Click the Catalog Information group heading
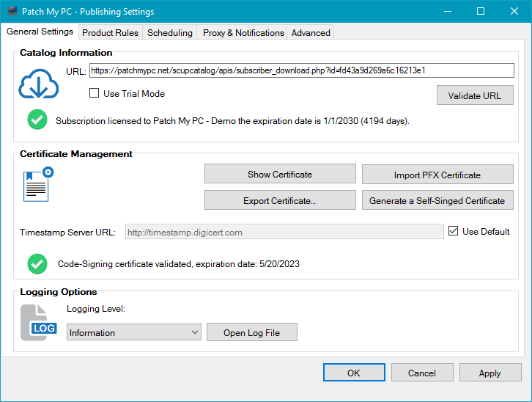Viewport: 532px width, 402px height. 66,53
